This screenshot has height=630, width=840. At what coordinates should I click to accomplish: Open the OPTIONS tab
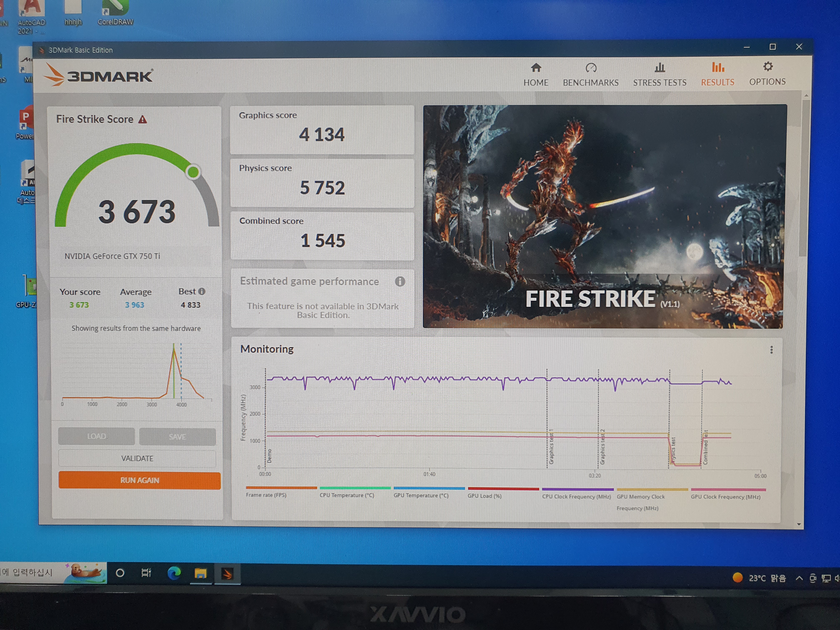[767, 74]
